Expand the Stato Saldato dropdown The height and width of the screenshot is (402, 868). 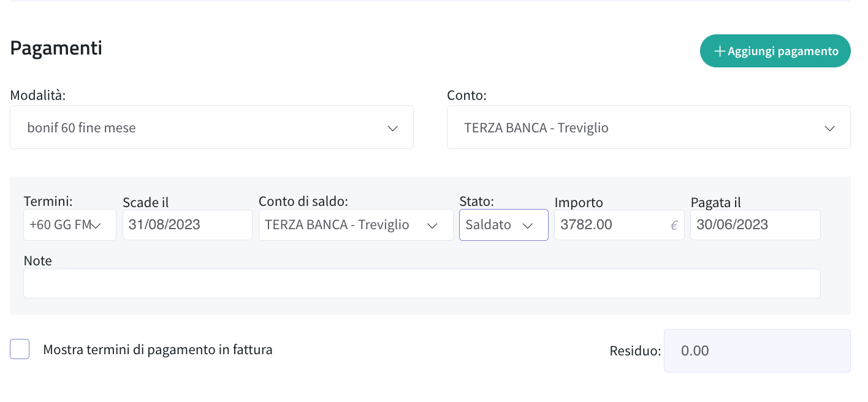coord(504,225)
